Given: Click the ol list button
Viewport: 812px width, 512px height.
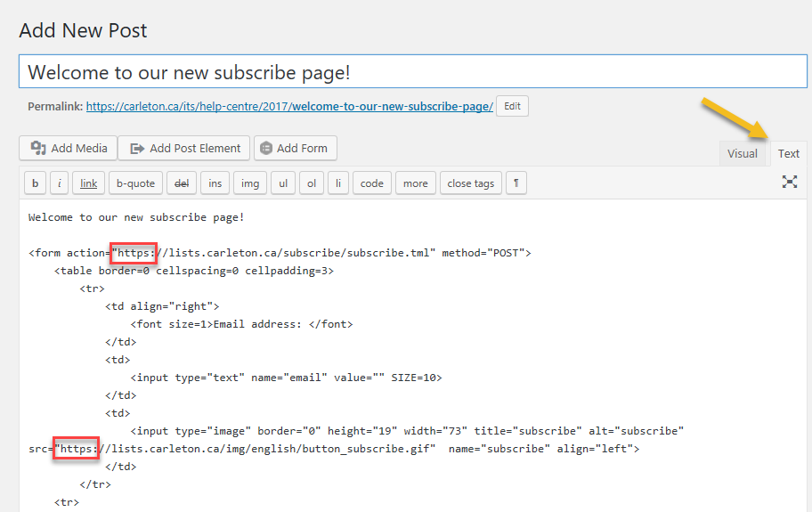Looking at the screenshot, I should (312, 183).
